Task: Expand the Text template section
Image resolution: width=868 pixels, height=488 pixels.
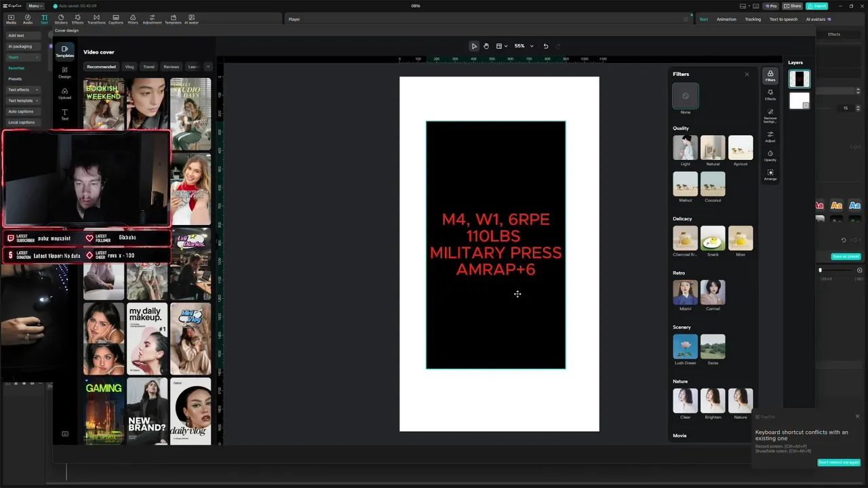Action: click(x=22, y=100)
